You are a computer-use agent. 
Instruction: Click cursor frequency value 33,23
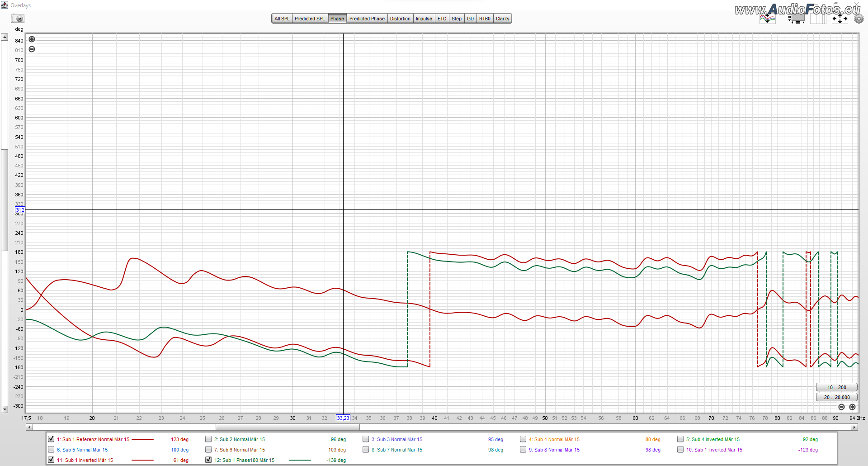(x=343, y=418)
